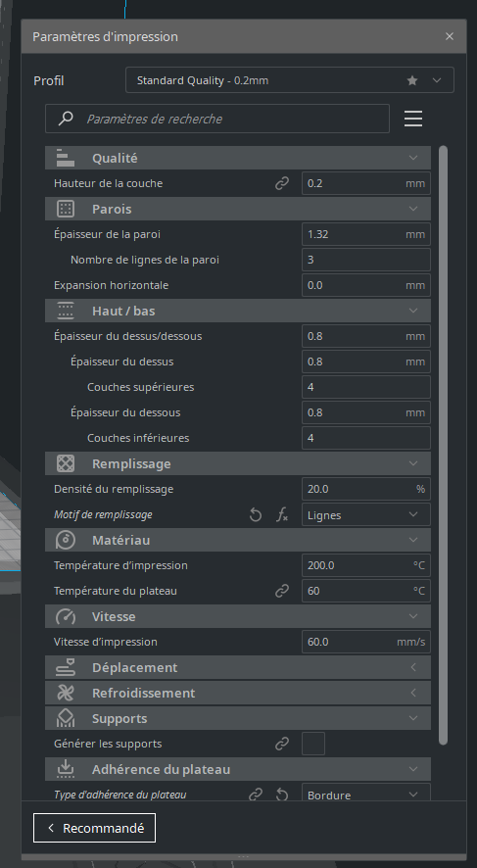Click the Vitesse speedometer icon
Image resolution: width=477 pixels, height=868 pixels.
[66, 616]
